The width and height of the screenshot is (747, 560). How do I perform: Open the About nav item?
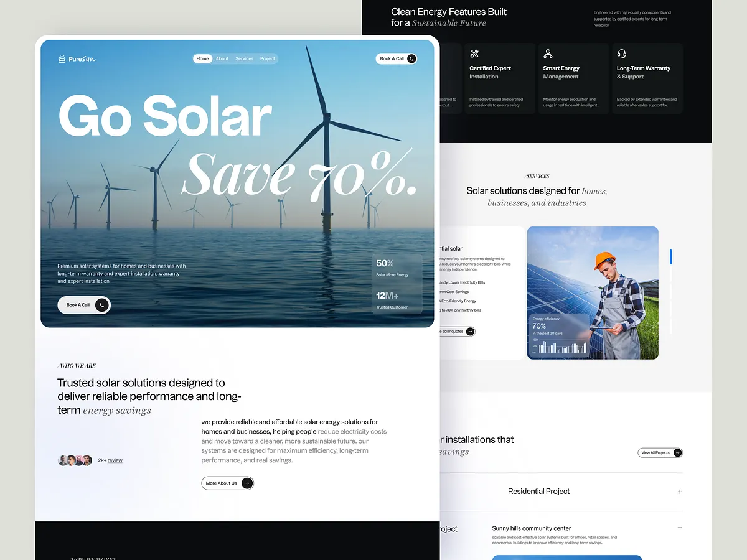click(x=222, y=58)
